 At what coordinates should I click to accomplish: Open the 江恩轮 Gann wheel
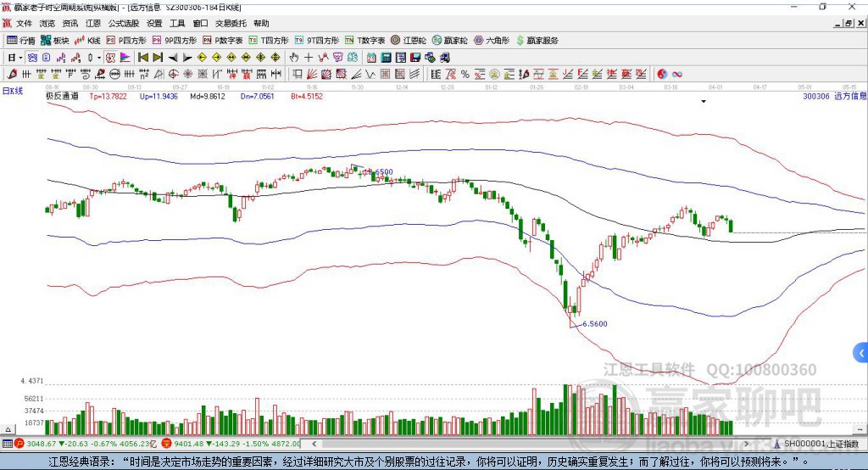[409, 41]
